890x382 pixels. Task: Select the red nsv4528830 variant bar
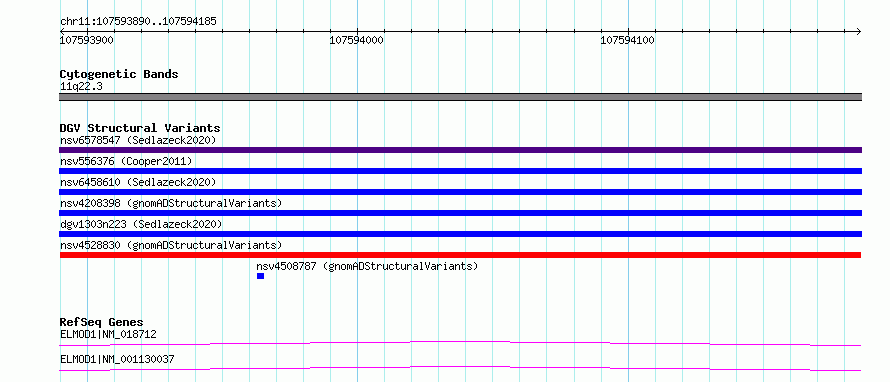(460, 255)
